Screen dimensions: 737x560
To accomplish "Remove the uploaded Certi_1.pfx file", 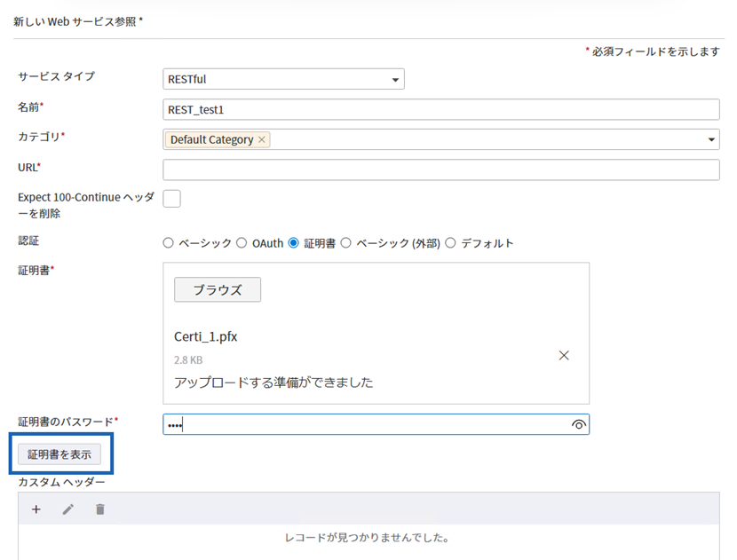I will 564,355.
